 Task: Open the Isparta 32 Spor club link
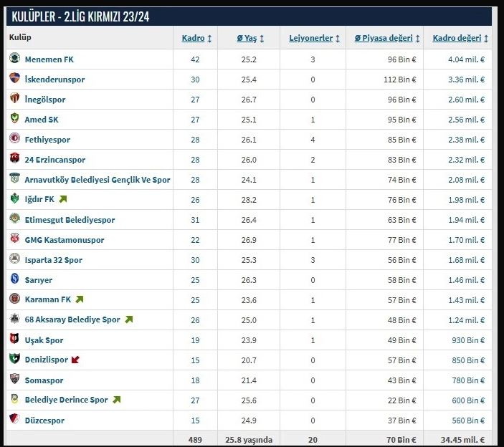coord(53,260)
